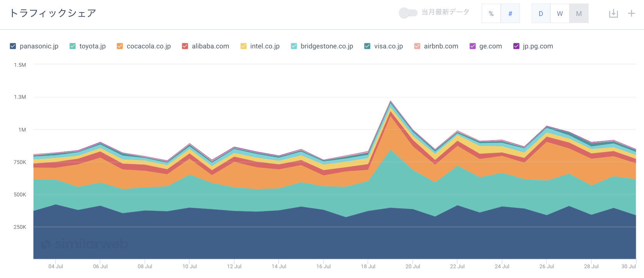This screenshot has height=278, width=644.
Task: Uncheck the ge.com checkbox
Action: pyautogui.click(x=473, y=46)
